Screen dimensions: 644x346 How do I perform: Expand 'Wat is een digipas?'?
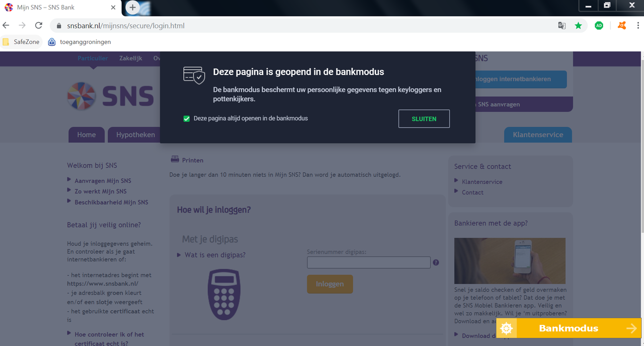click(x=215, y=255)
